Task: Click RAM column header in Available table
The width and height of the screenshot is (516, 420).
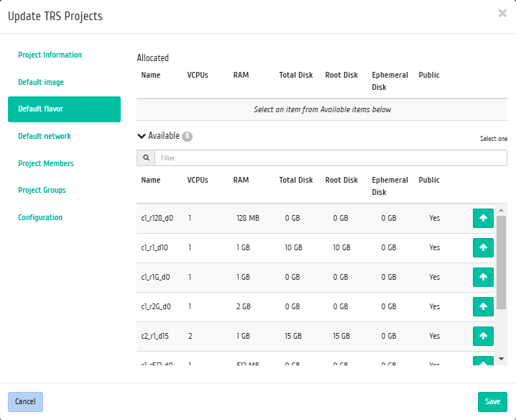Action: coord(241,181)
